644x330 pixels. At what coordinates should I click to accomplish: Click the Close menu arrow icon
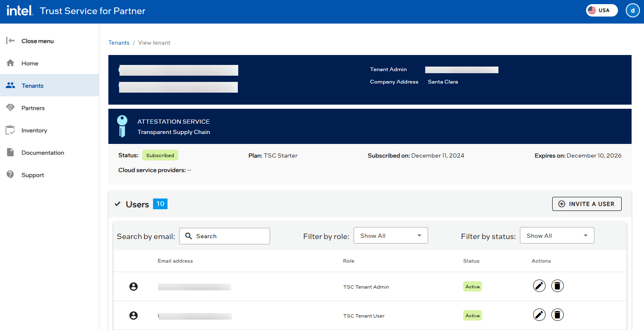coord(10,41)
